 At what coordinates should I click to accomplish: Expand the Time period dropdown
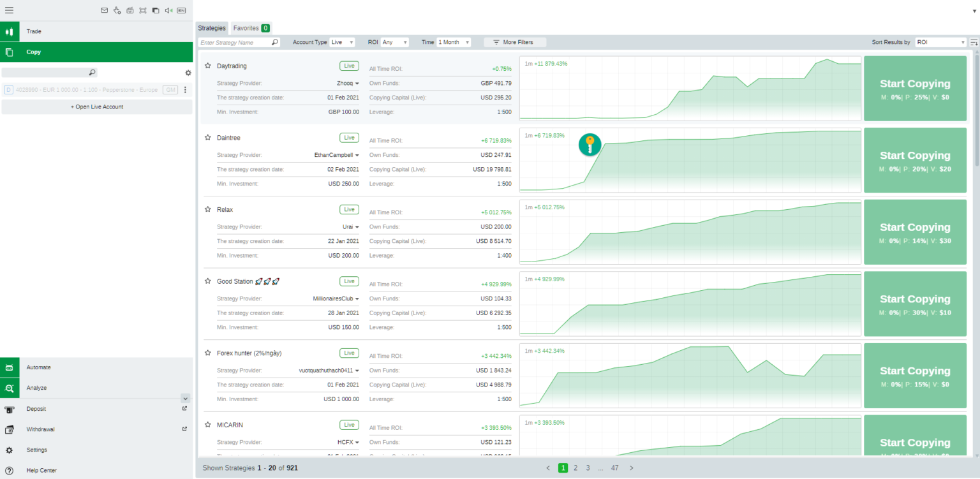(455, 42)
